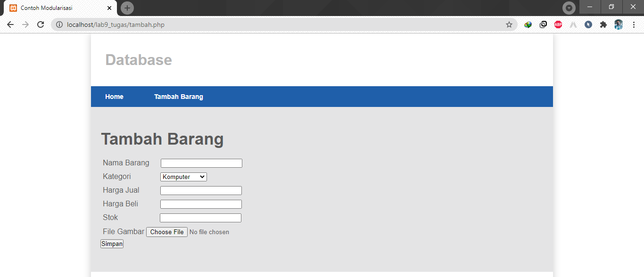
Task: Go to Home in the navigation bar
Action: click(x=114, y=97)
